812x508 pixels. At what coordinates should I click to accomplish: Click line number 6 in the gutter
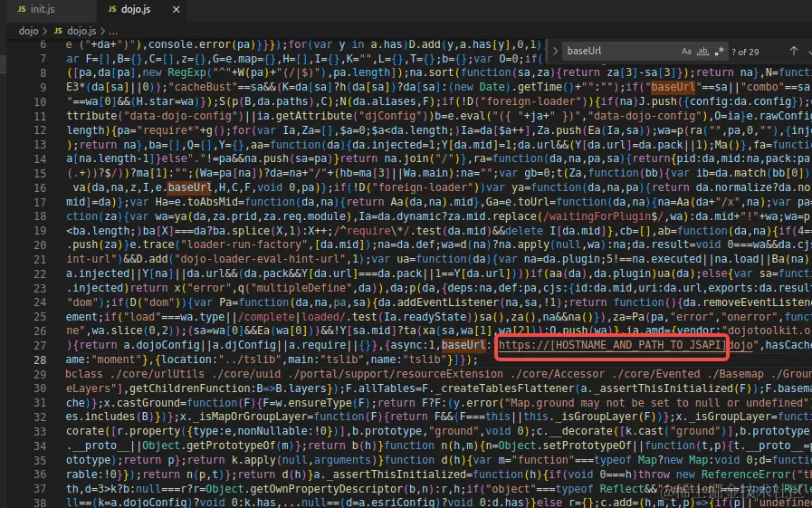43,44
